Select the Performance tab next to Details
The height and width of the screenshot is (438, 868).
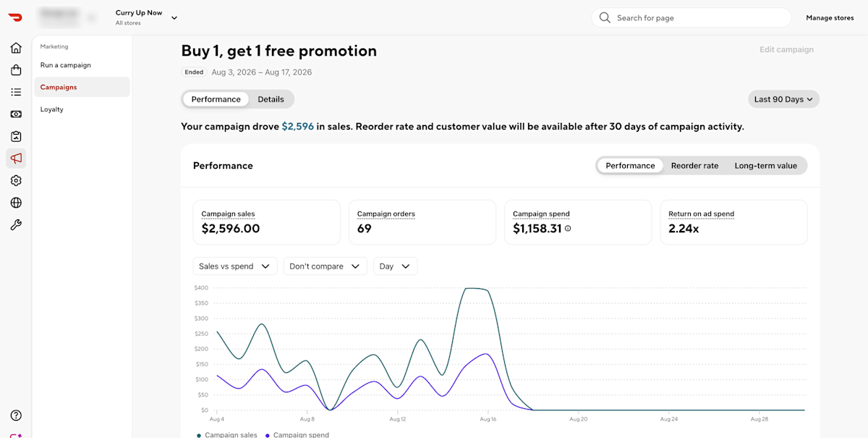point(216,99)
